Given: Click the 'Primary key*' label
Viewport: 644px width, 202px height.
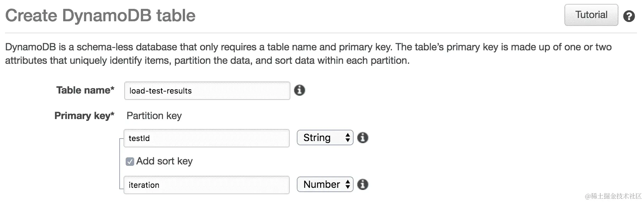Looking at the screenshot, I should click(84, 116).
